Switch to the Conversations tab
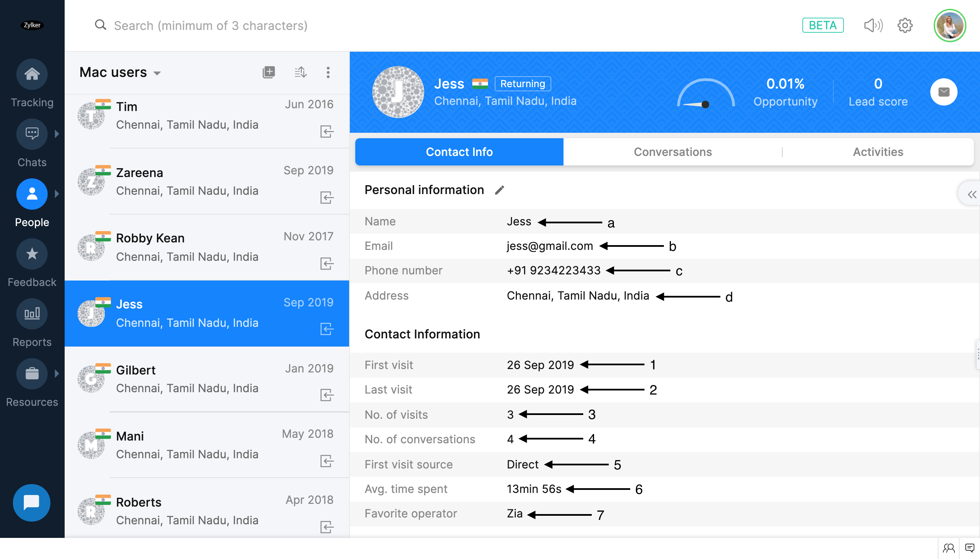980x559 pixels. (672, 152)
